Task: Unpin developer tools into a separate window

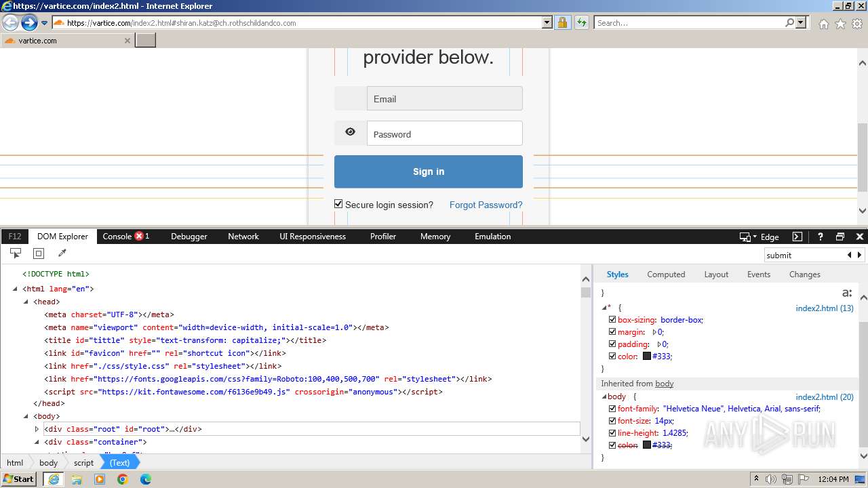Action: click(x=840, y=237)
